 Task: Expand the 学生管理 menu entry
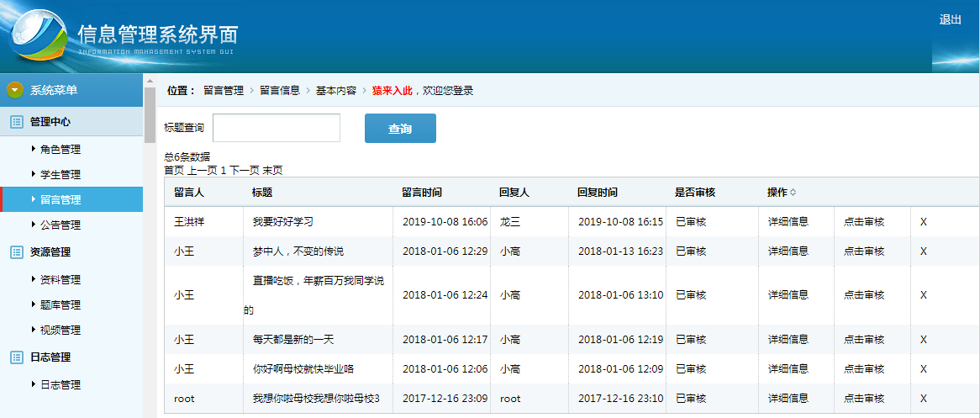point(60,175)
